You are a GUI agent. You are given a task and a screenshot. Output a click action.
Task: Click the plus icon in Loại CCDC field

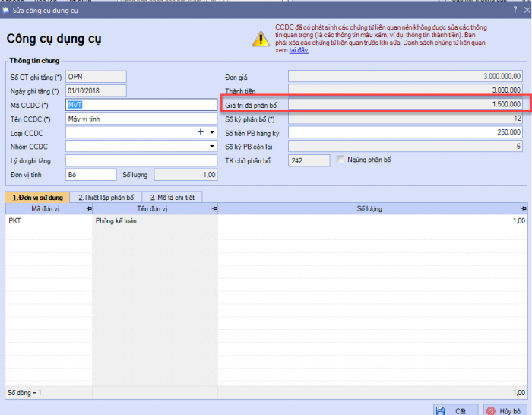click(201, 132)
